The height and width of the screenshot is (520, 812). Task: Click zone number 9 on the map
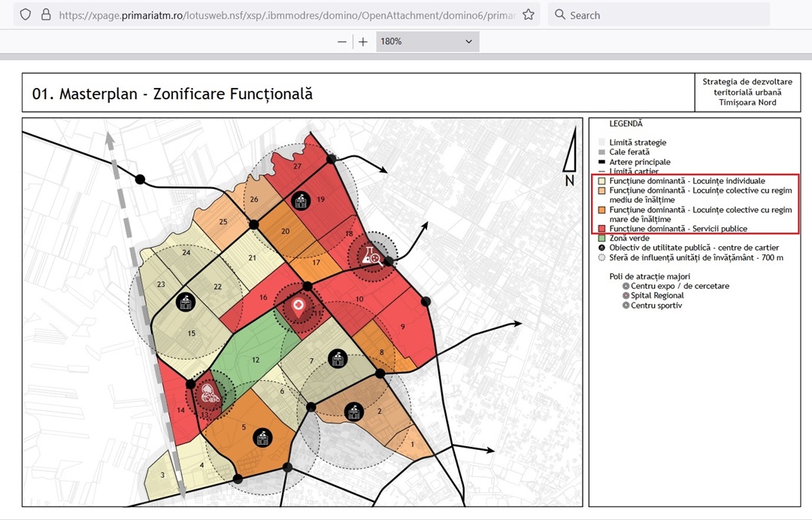(x=402, y=327)
